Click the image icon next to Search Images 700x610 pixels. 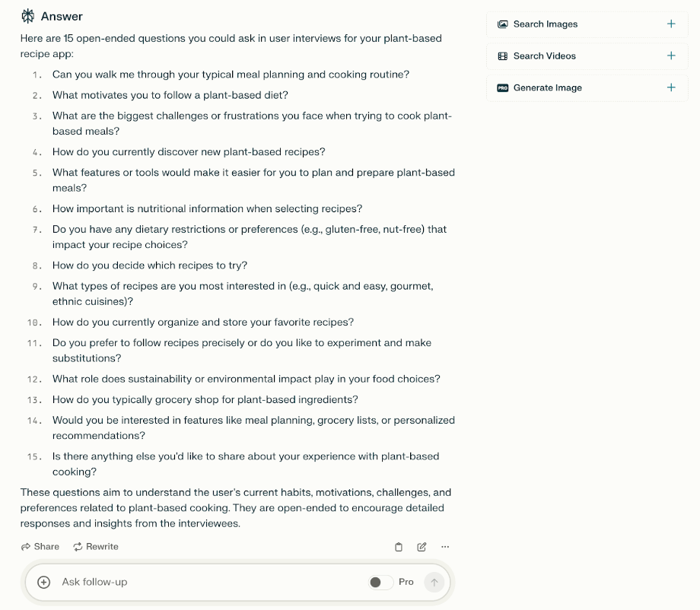pyautogui.click(x=503, y=24)
